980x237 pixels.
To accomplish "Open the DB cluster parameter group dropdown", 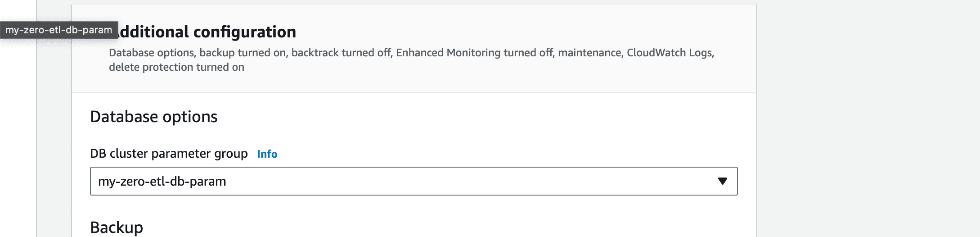I will pyautogui.click(x=414, y=181).
